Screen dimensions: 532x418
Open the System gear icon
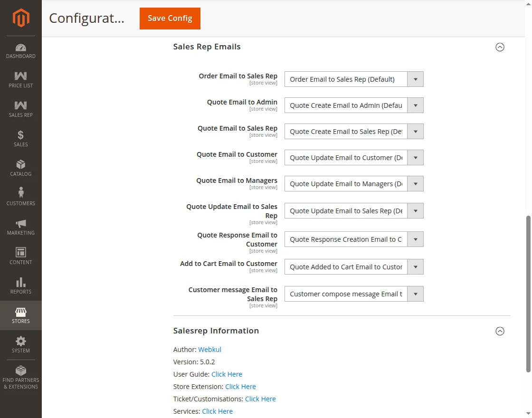(21, 341)
